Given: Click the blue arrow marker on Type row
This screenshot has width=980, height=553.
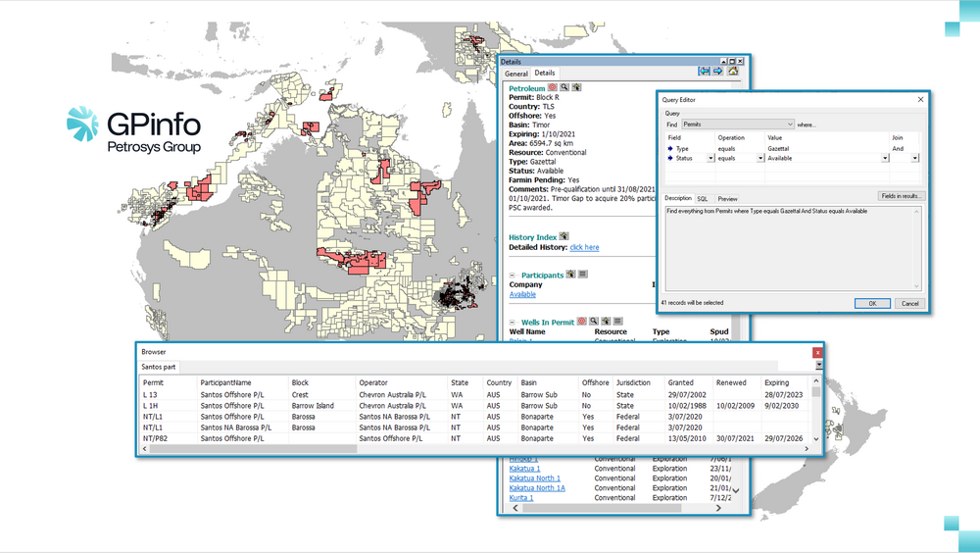Looking at the screenshot, I should point(670,149).
